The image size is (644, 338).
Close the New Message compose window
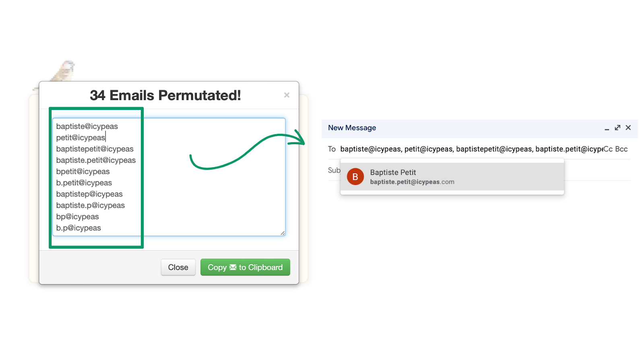628,128
